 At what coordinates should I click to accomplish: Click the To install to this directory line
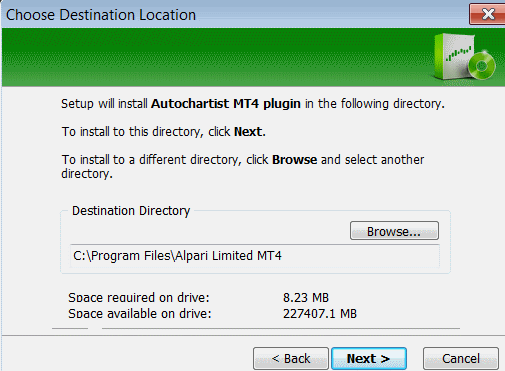point(164,132)
